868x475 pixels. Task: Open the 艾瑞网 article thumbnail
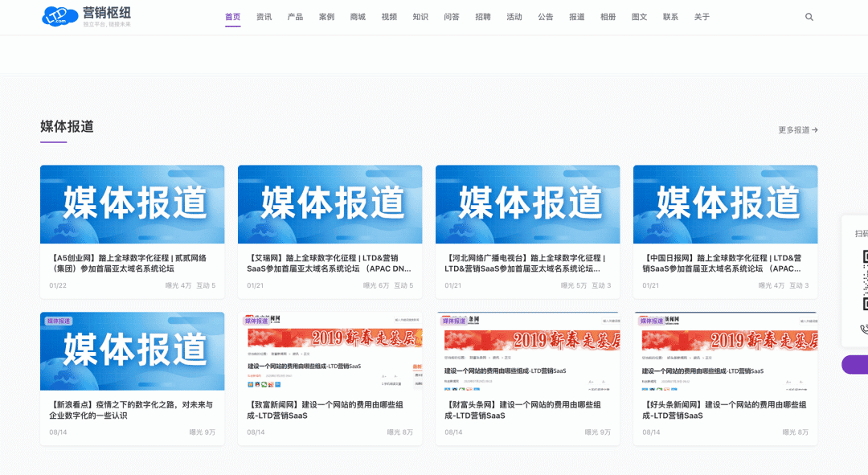[x=330, y=204]
